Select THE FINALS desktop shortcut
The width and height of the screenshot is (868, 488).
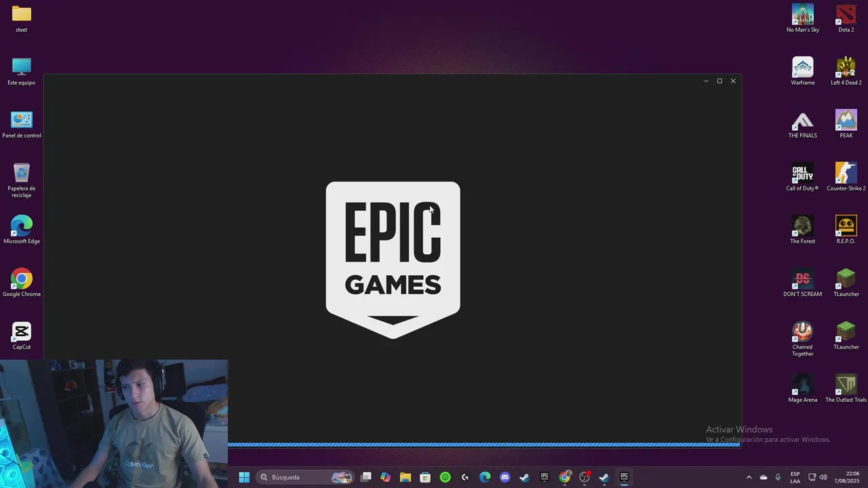[803, 124]
